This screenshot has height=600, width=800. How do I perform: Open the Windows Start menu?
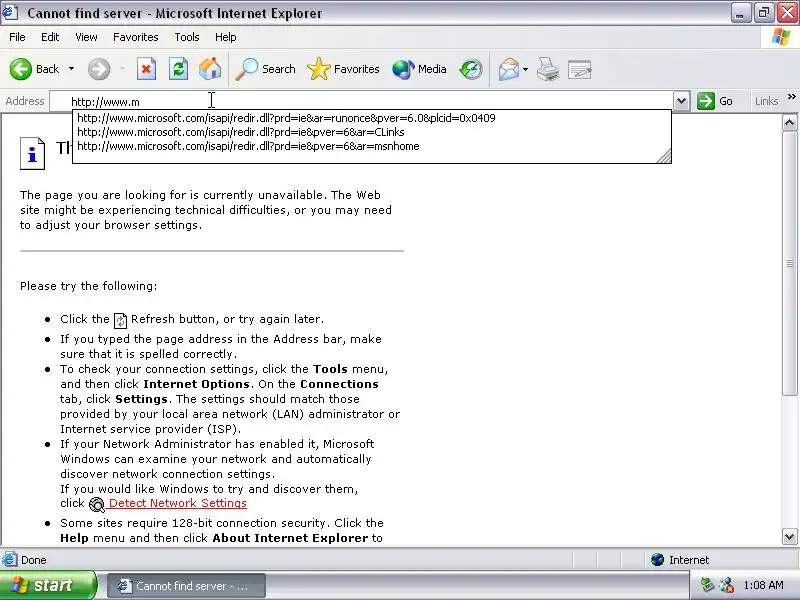tap(48, 585)
